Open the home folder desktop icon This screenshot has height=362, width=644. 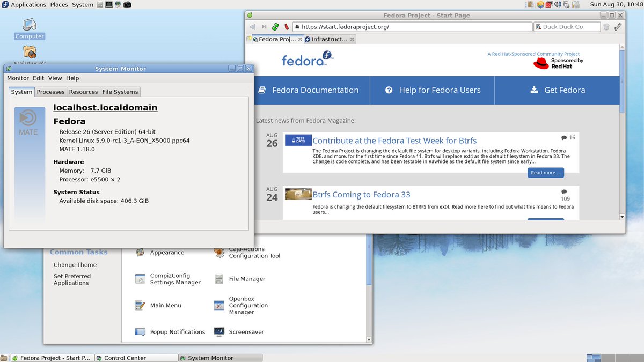[x=30, y=53]
